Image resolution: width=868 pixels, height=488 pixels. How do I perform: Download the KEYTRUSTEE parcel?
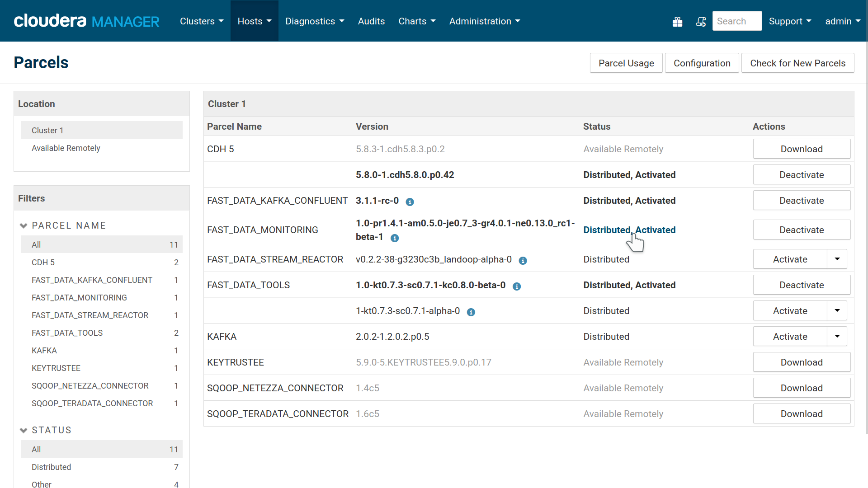point(802,362)
